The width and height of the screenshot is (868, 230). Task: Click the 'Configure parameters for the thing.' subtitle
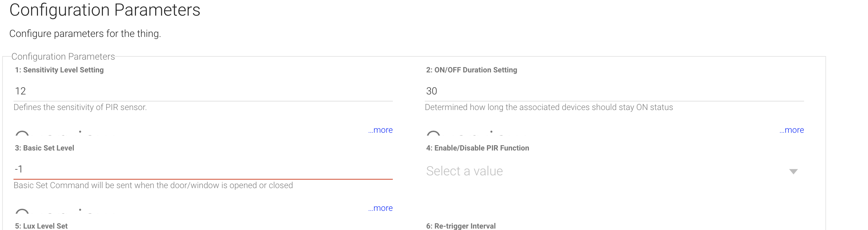pos(85,34)
